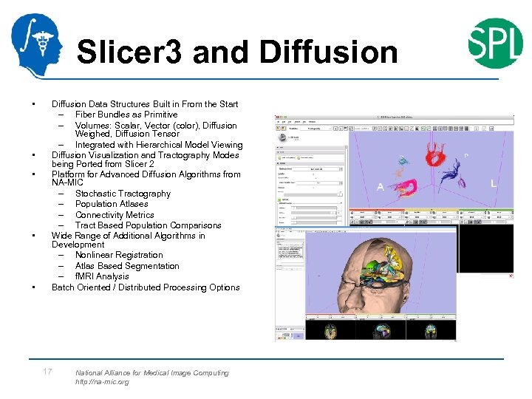Image resolution: width=532 pixels, height=399 pixels.
Task: Open the http://na-mic.org link
Action: [102, 382]
